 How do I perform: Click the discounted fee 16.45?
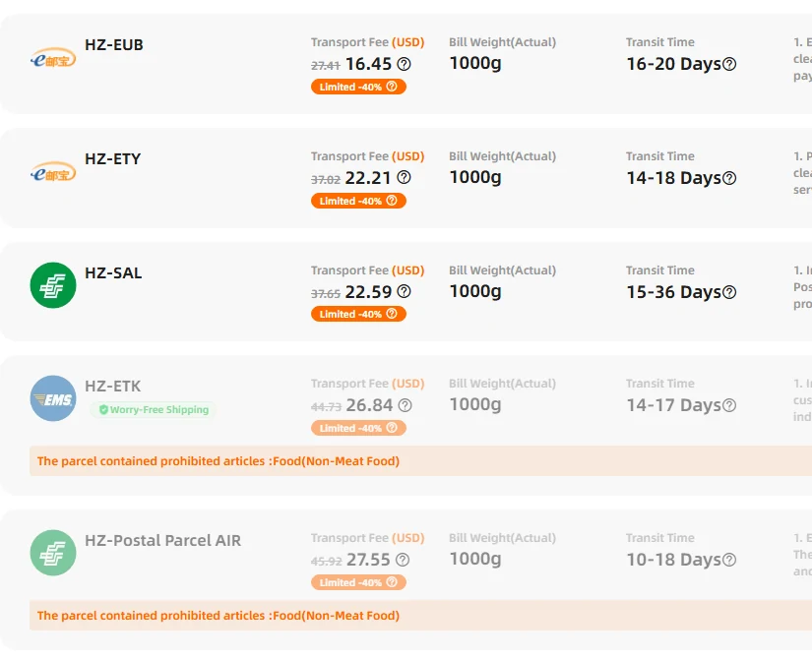point(368,64)
